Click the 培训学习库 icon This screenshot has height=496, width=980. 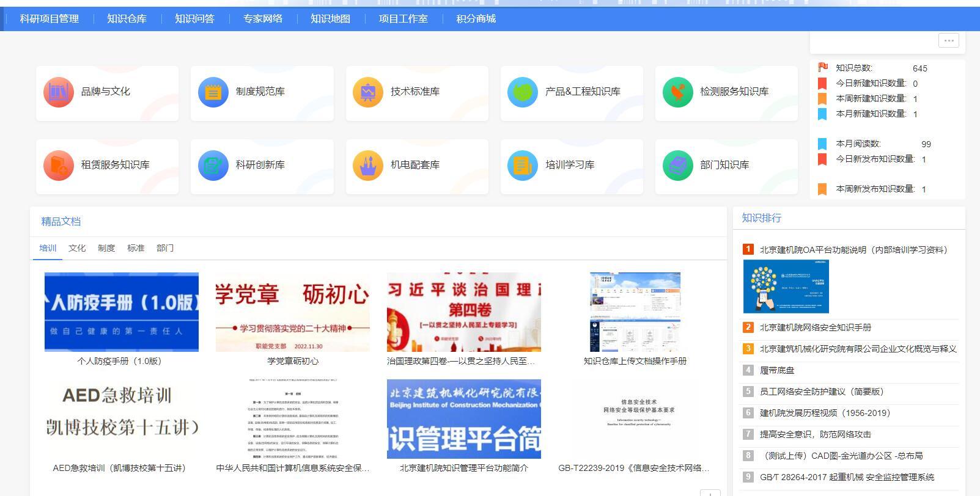[523, 166]
